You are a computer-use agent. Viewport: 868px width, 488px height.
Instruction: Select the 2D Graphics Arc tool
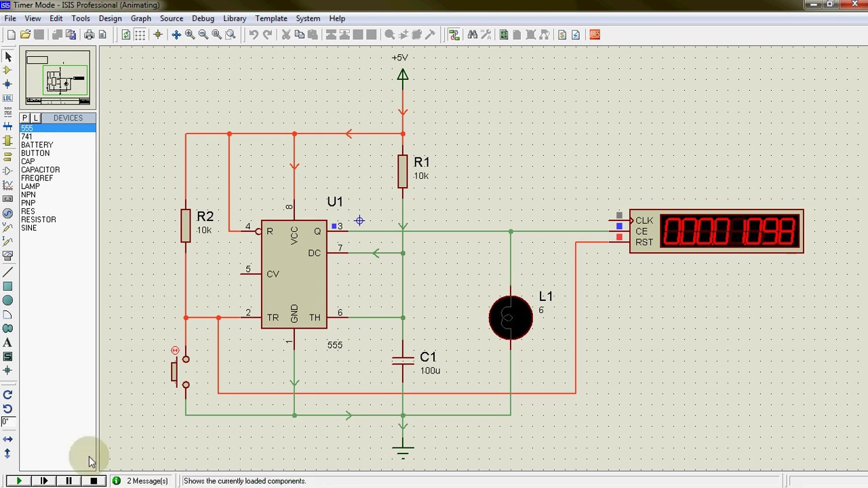point(8,314)
